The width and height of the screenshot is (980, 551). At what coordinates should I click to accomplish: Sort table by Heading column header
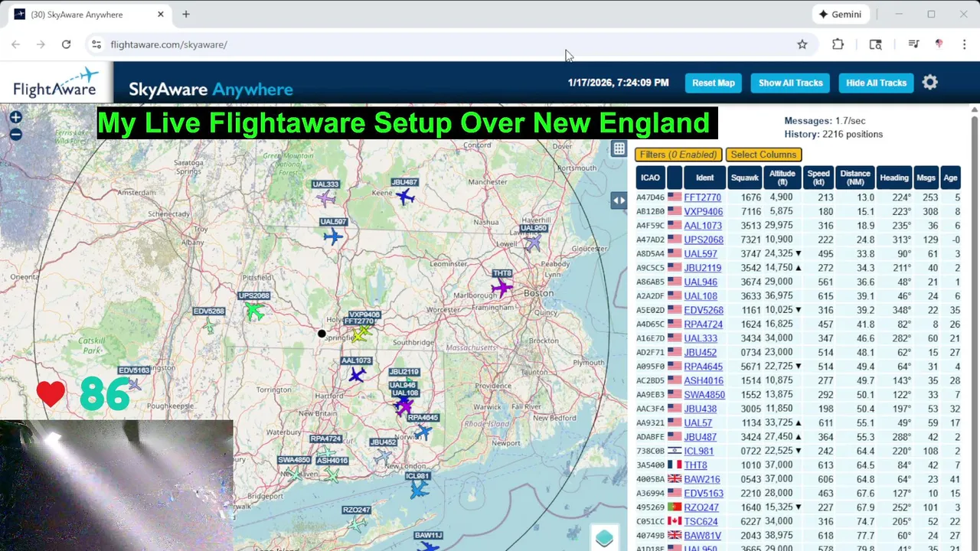coord(894,178)
